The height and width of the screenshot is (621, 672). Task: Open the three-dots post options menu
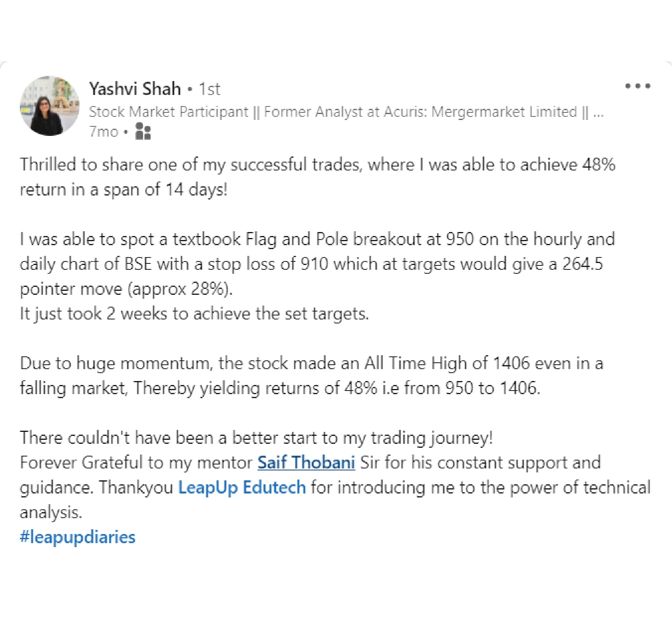(638, 86)
